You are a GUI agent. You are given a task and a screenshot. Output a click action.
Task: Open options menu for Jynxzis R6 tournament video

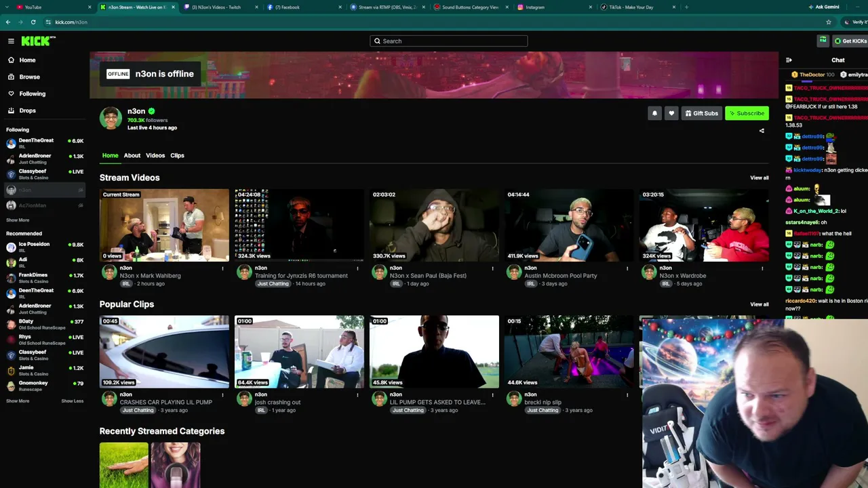(x=357, y=269)
